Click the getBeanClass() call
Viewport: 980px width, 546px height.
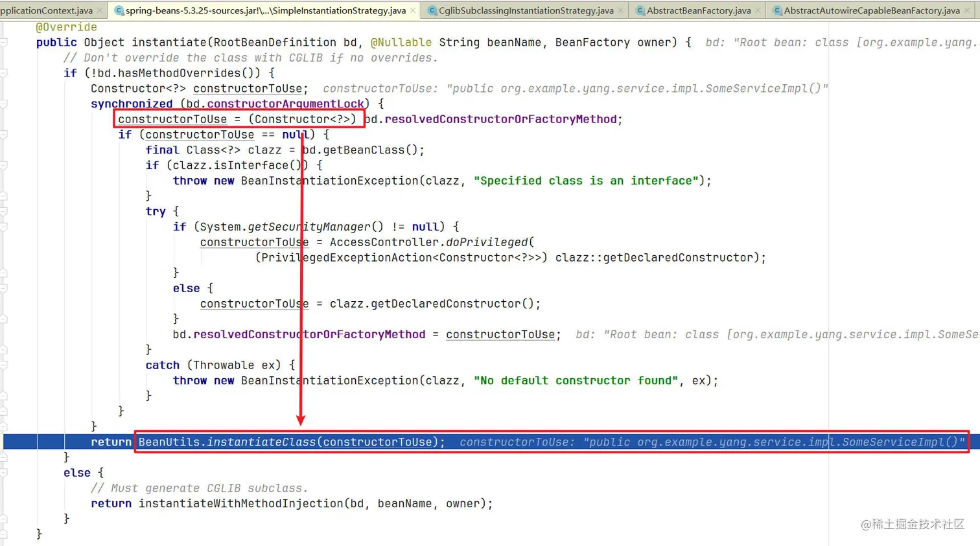point(370,150)
